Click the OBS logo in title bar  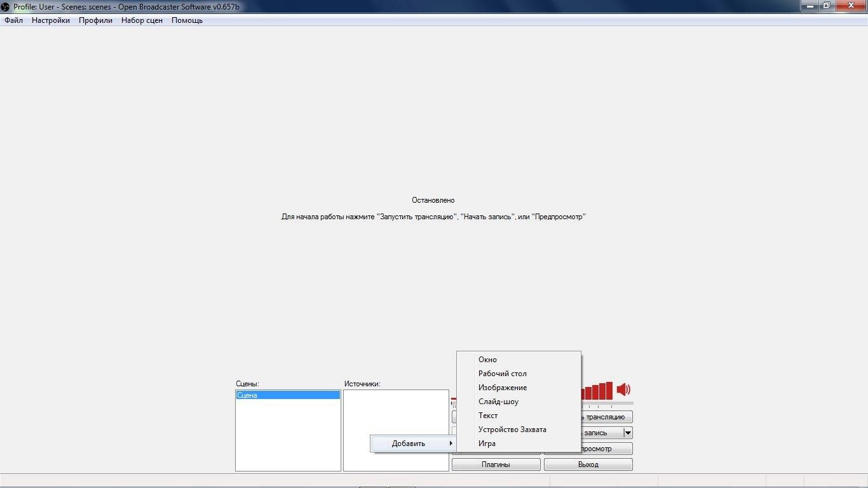click(6, 6)
